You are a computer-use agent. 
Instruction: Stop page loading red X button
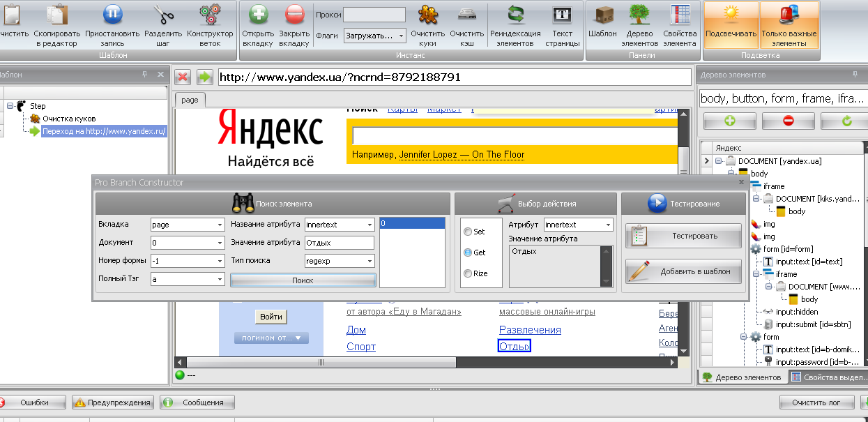(x=183, y=77)
